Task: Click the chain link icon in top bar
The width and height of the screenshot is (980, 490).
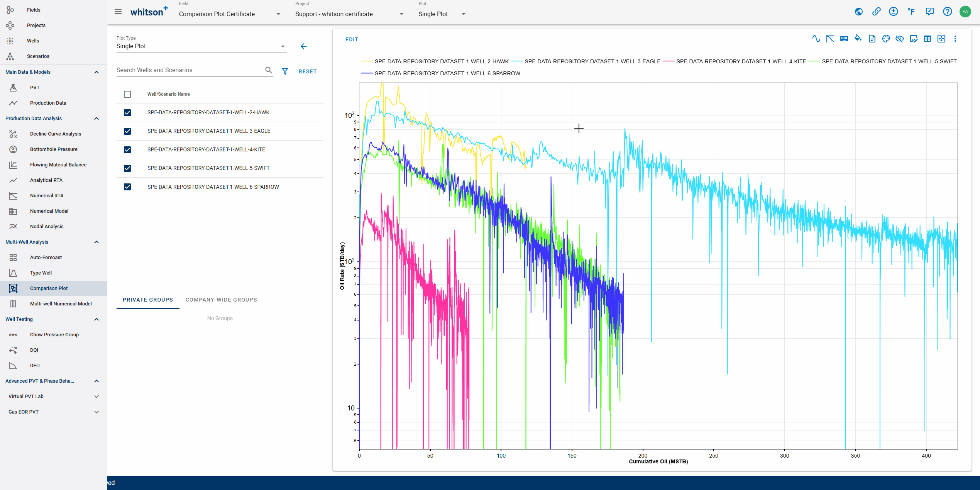Action: click(x=877, y=12)
